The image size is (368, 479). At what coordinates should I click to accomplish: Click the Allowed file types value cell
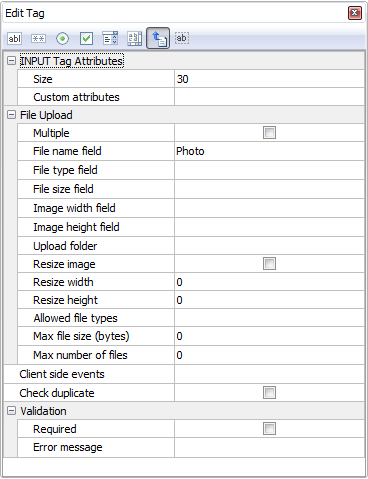coord(269,318)
